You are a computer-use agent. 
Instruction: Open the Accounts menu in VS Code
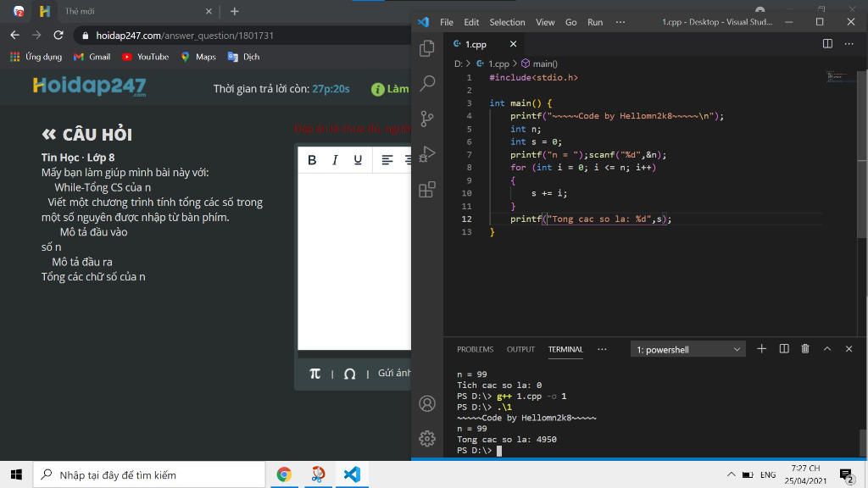[x=427, y=403]
